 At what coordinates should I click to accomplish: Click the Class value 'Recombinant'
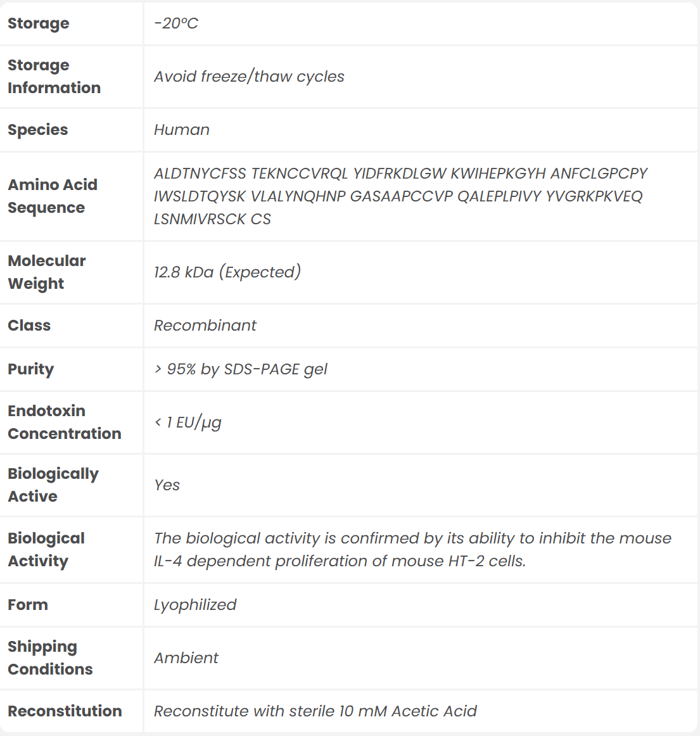click(205, 326)
